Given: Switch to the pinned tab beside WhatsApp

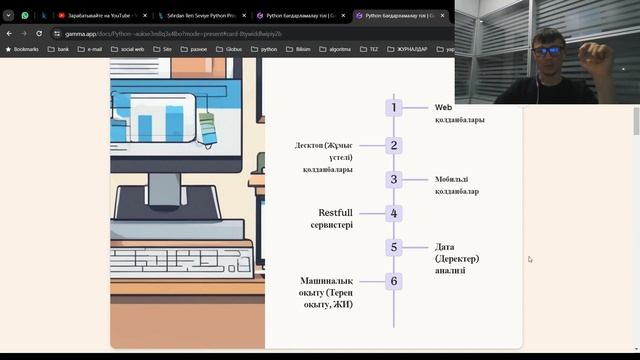Looking at the screenshot, I should click(44, 16).
